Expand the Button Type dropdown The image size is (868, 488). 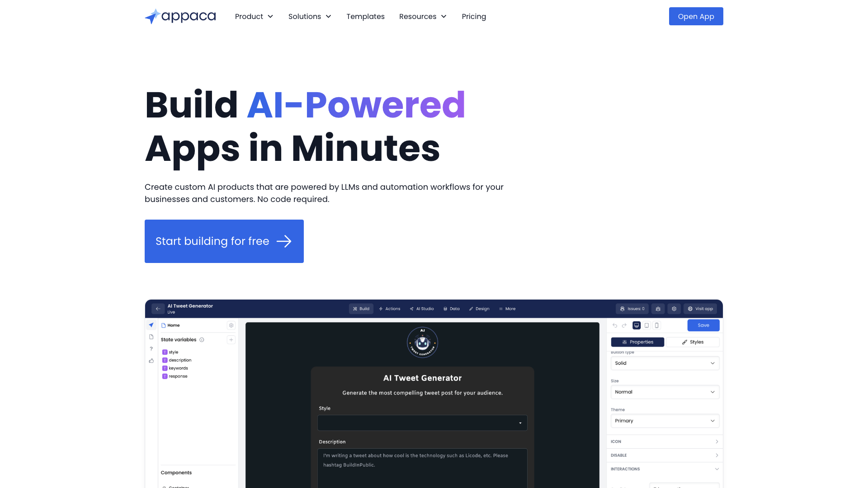pyautogui.click(x=664, y=363)
